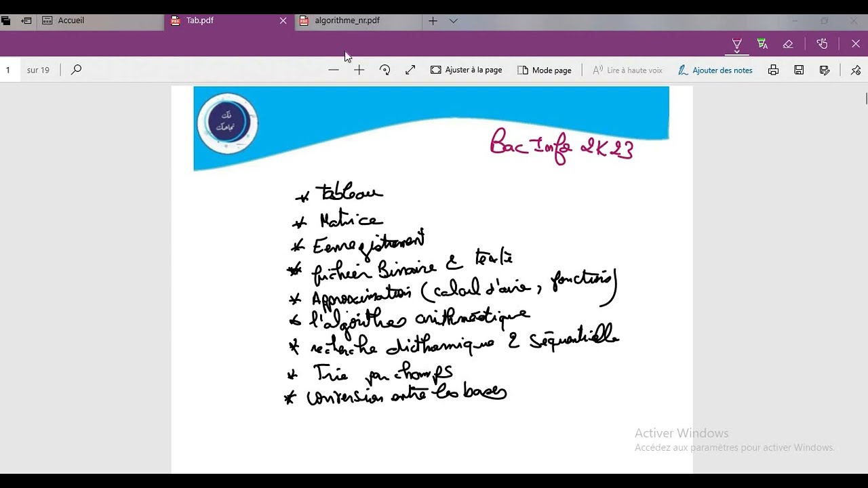This screenshot has height=488, width=868.
Task: Select the eraser tool
Action: pos(788,44)
